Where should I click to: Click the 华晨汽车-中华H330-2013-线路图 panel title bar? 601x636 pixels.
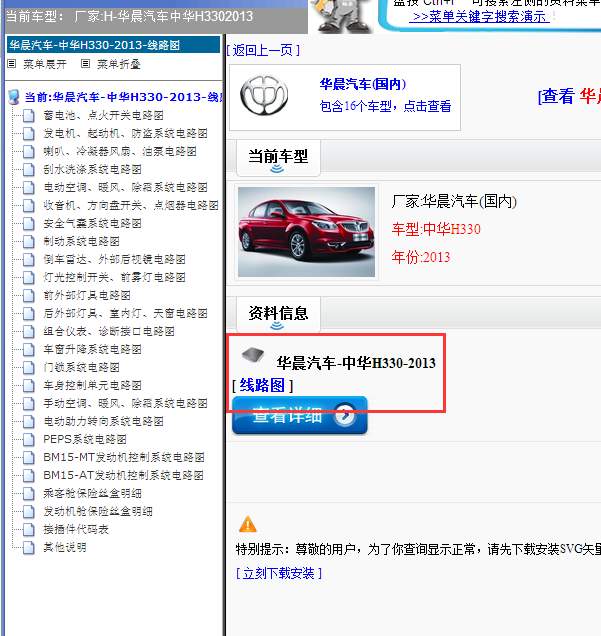coord(113,45)
